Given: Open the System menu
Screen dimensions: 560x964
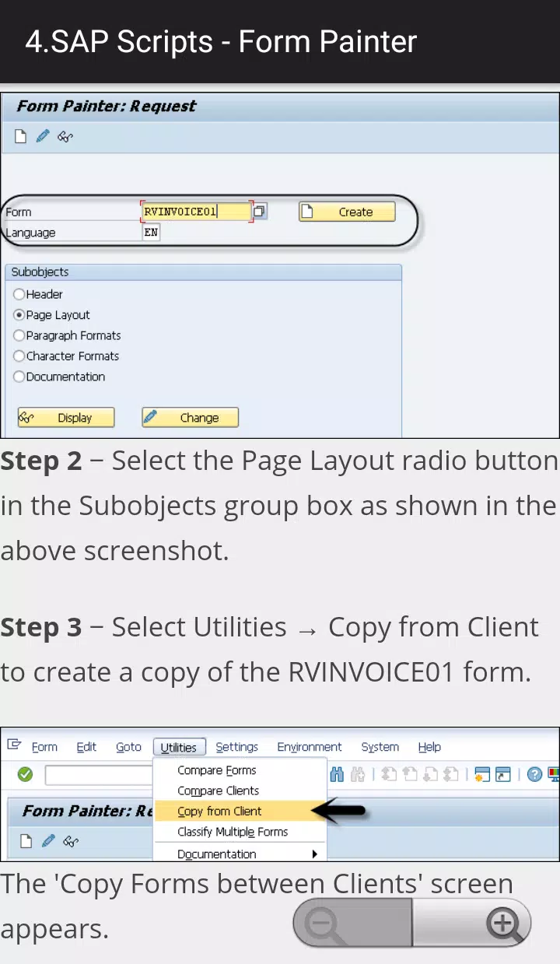Looking at the screenshot, I should coord(380,747).
